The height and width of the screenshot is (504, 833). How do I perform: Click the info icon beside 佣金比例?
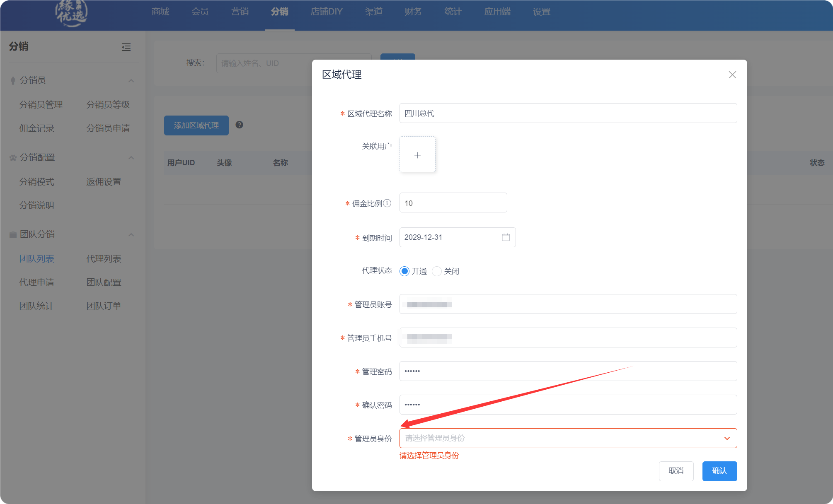387,203
